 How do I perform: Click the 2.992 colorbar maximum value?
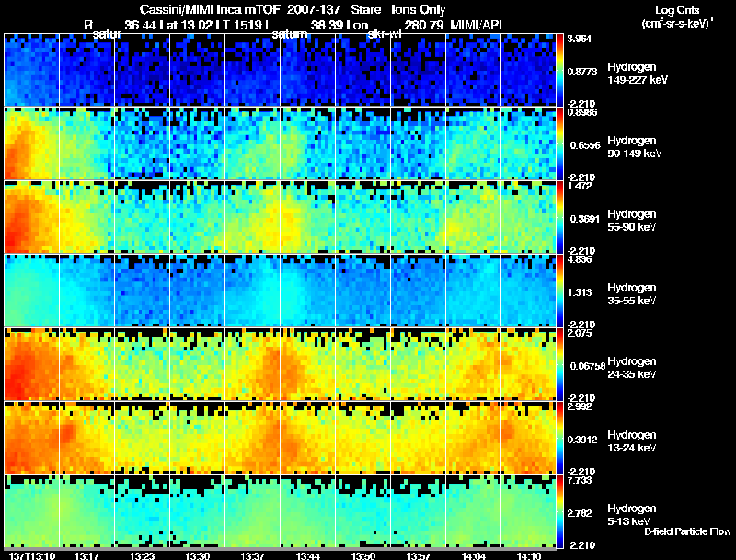[580, 406]
